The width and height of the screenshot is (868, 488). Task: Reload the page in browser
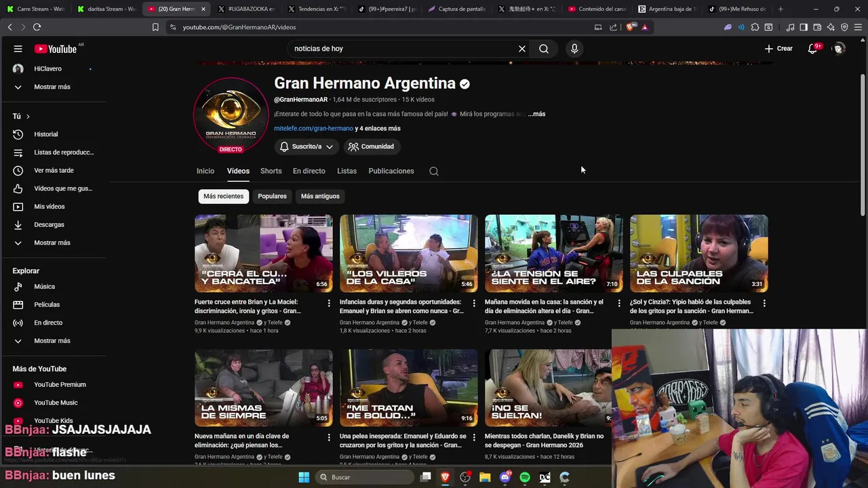(x=37, y=27)
